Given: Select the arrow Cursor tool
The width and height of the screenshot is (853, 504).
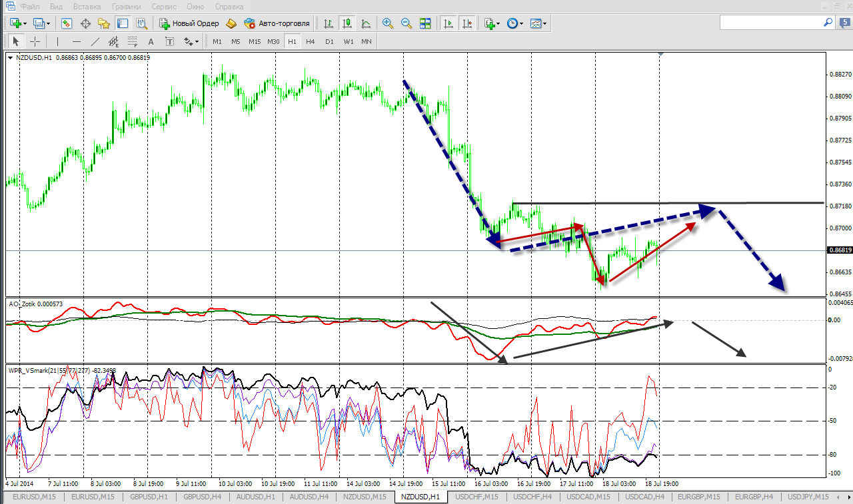Looking at the screenshot, I should click(16, 41).
